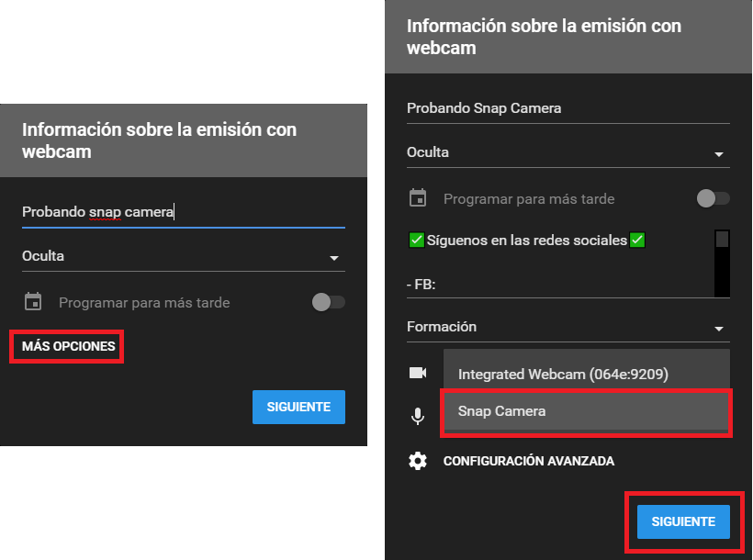Click the '- FB:' description line
Viewport: 753px width, 560px height.
click(x=421, y=285)
